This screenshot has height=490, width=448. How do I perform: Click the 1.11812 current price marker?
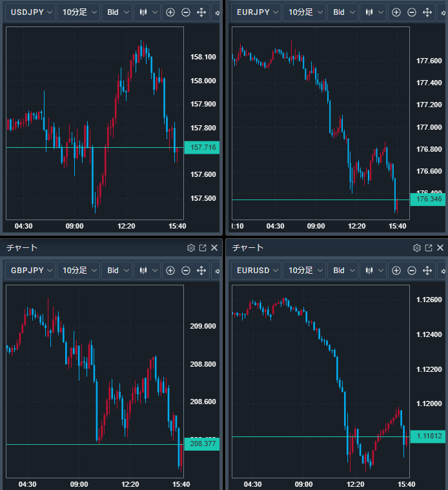click(x=428, y=436)
